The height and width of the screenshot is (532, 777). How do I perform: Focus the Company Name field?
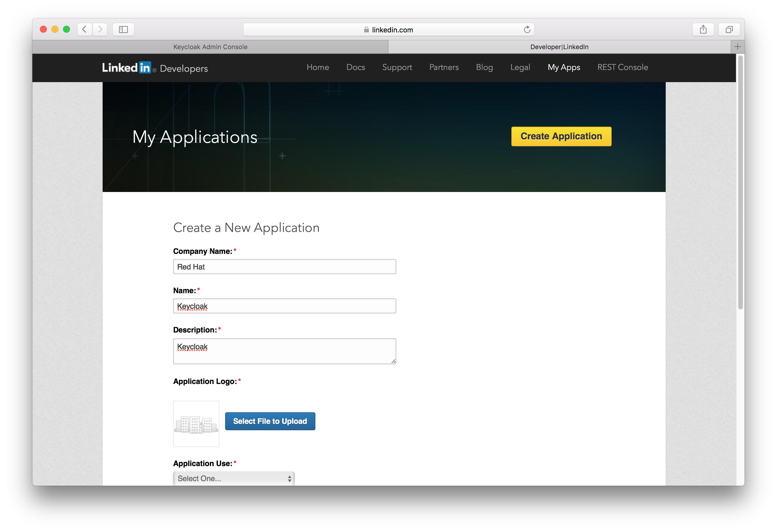284,267
